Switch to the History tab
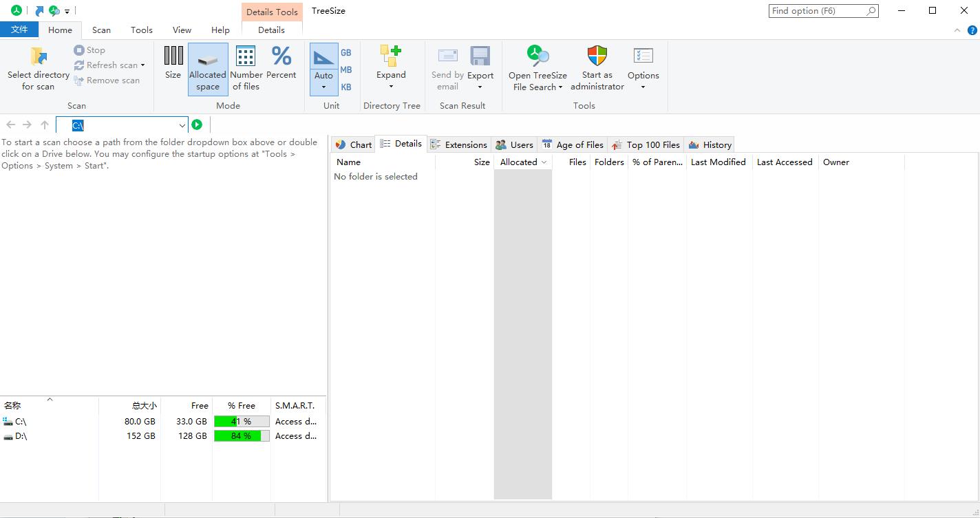 [x=710, y=144]
